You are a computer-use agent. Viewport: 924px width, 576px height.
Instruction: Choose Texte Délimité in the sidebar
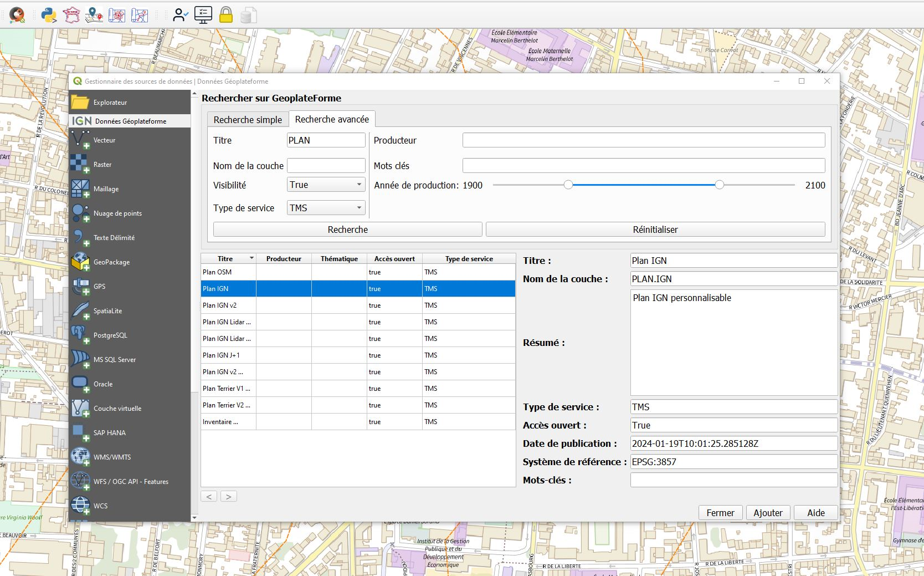(114, 238)
